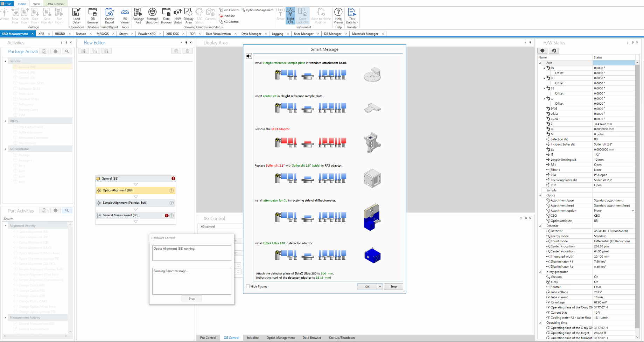Switch to the Powder XRD tab
Screen dimensions: 644x342
[147, 34]
